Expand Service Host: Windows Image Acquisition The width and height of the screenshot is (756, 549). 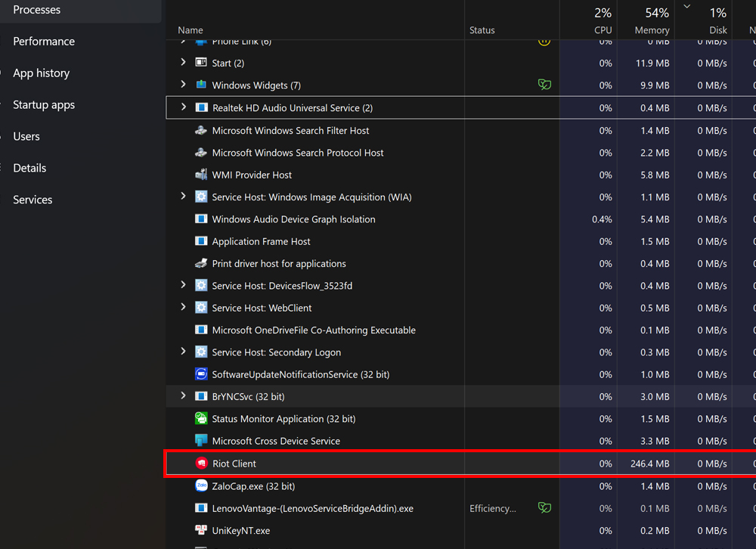183,197
